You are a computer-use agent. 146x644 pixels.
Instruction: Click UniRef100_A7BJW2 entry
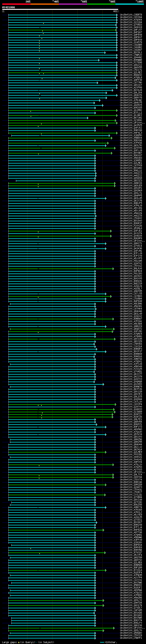click(x=131, y=100)
